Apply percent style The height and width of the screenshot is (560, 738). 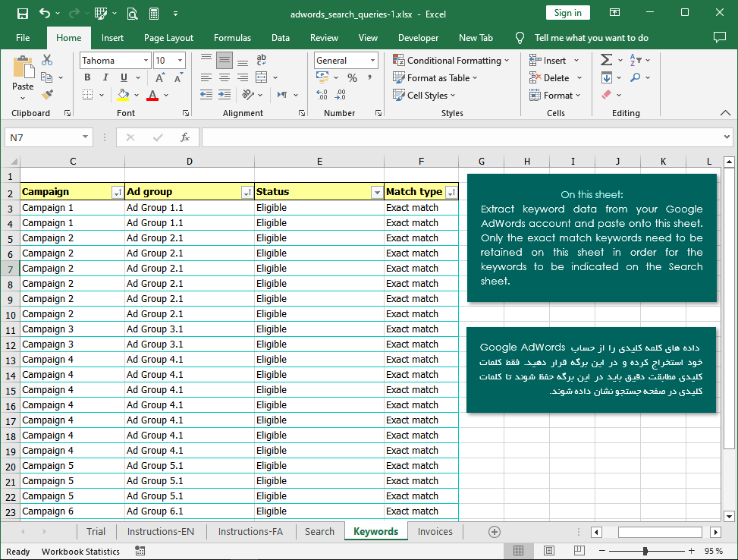pyautogui.click(x=352, y=77)
